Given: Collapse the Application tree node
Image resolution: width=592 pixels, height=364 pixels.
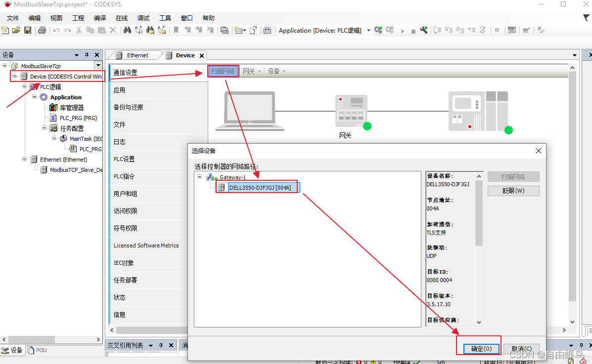Looking at the screenshot, I should (x=34, y=97).
